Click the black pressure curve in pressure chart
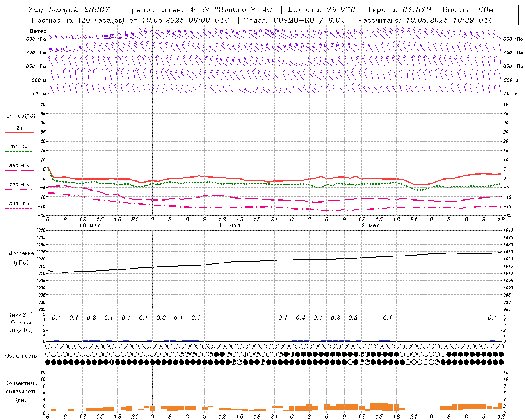525x420 pixels. tap(275, 260)
